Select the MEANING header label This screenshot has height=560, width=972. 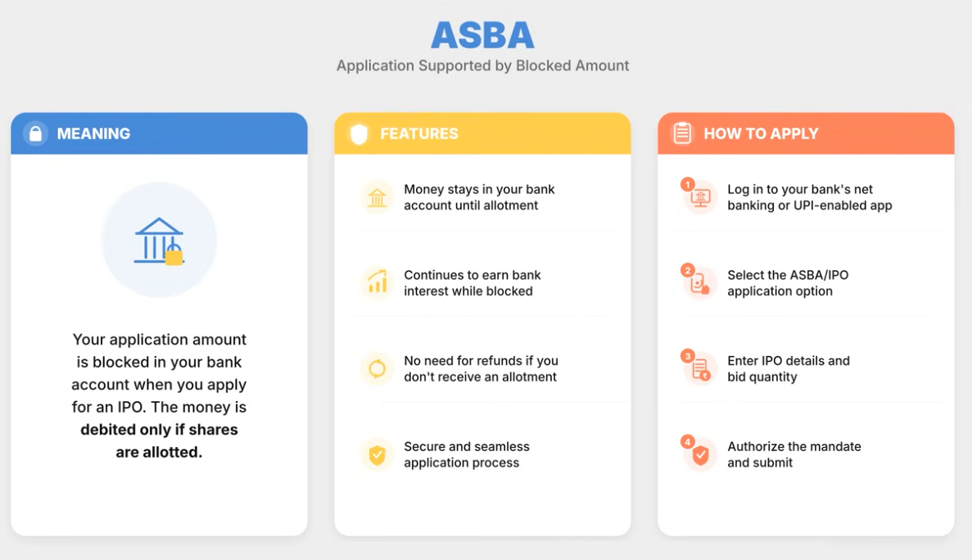(93, 133)
